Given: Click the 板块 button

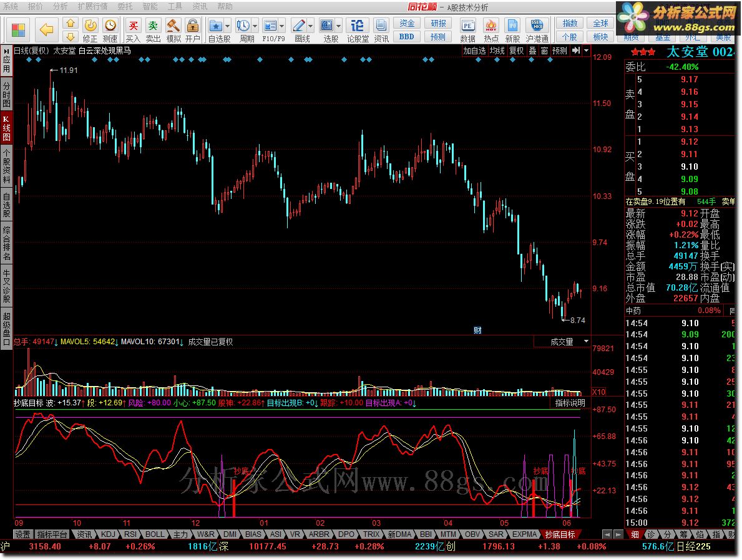Looking at the screenshot, I should point(600,36).
